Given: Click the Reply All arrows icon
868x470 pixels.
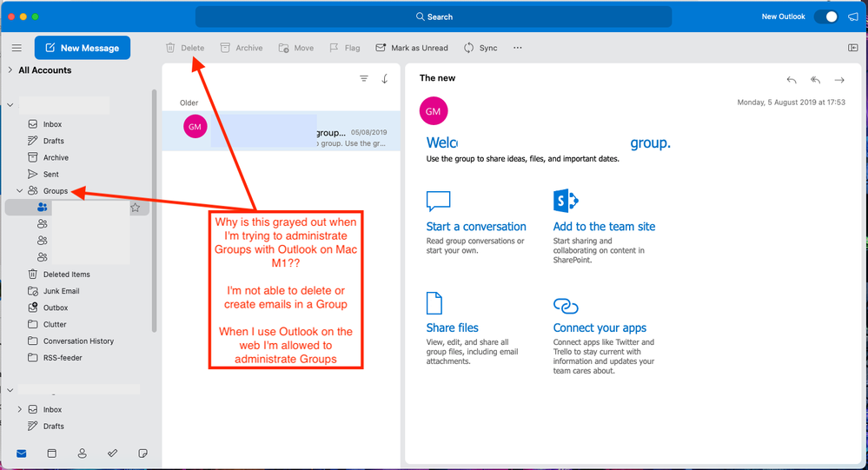Looking at the screenshot, I should click(815, 80).
